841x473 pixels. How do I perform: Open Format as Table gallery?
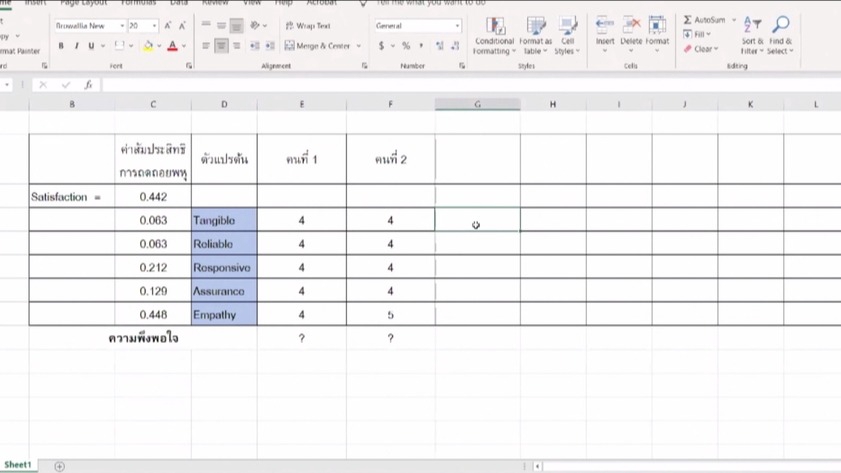click(535, 35)
